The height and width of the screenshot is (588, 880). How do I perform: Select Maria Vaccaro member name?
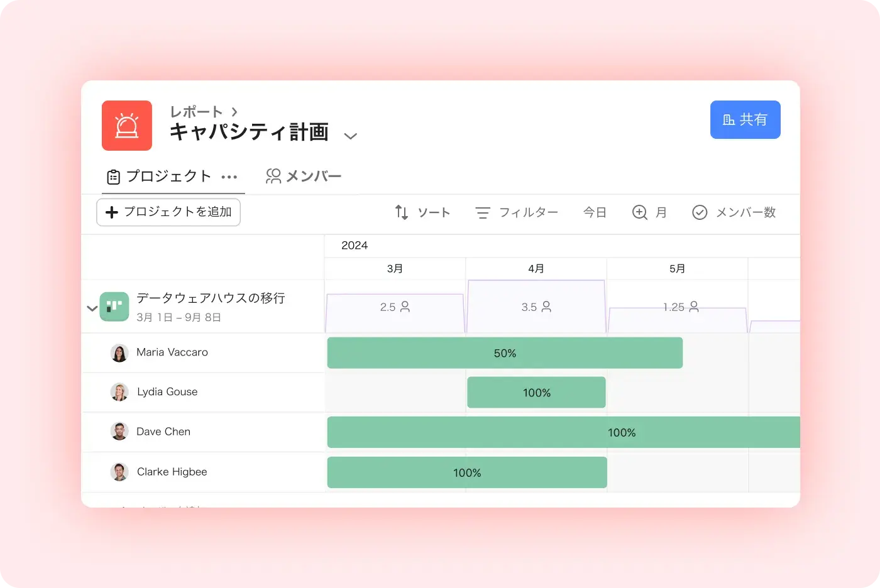[x=172, y=352]
